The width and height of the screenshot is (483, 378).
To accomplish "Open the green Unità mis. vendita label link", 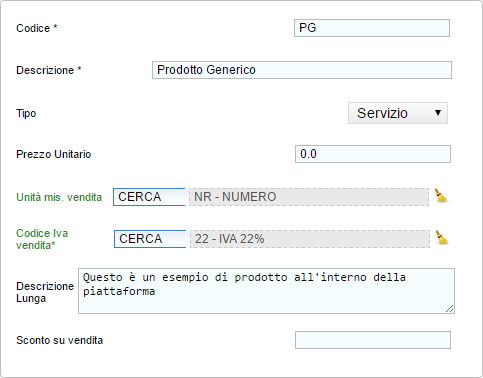I will point(59,197).
